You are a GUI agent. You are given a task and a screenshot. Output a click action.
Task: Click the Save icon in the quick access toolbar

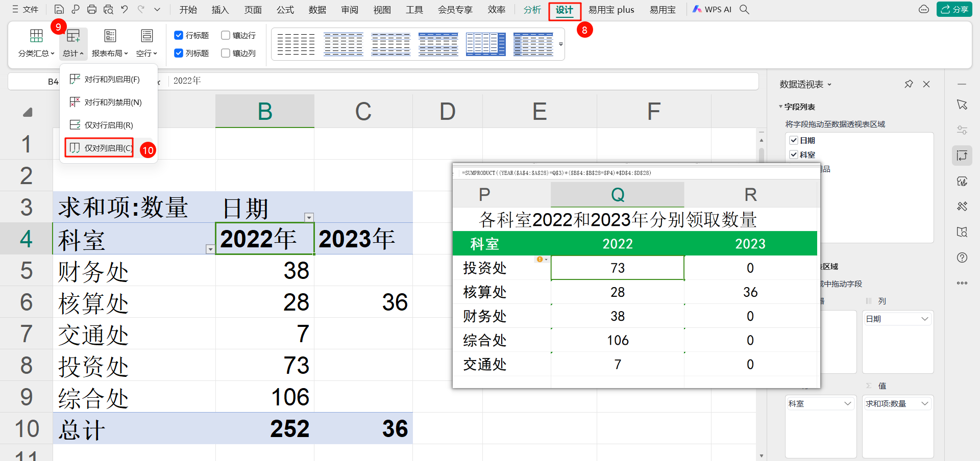point(59,10)
